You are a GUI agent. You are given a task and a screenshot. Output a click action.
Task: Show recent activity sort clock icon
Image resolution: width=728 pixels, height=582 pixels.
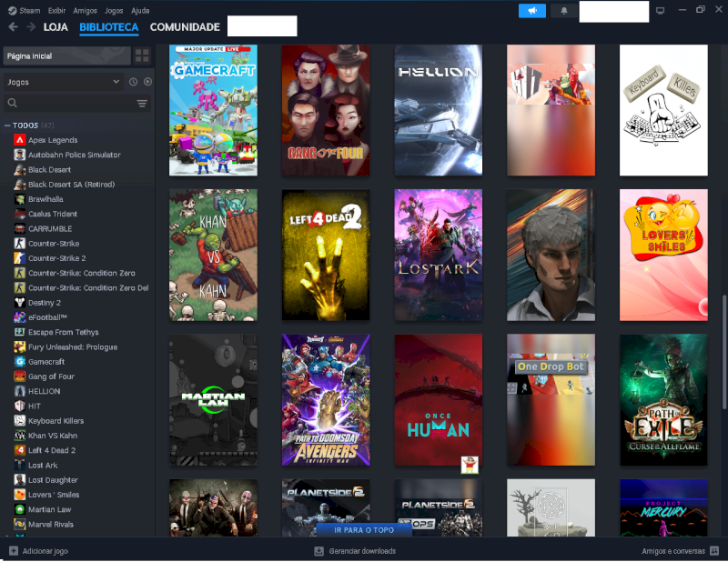(133, 82)
